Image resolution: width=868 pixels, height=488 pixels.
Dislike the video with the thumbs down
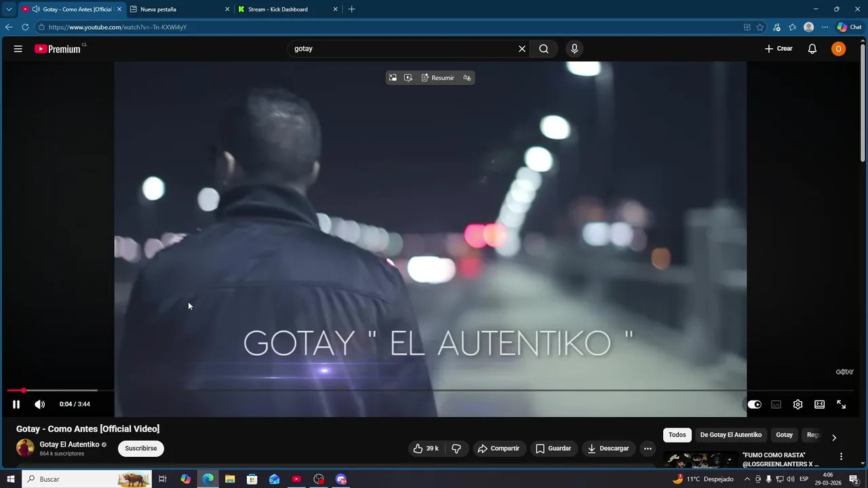[456, 449]
